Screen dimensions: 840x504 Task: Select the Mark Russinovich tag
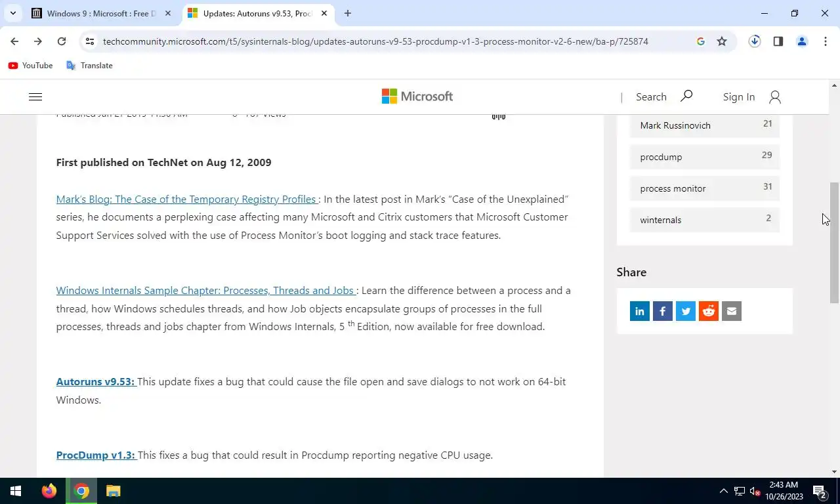point(705,125)
